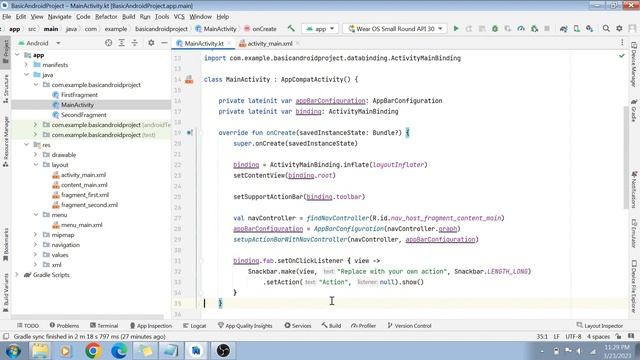Select the MainActivity.kt editor tab
The height and width of the screenshot is (360, 640).
[204, 43]
